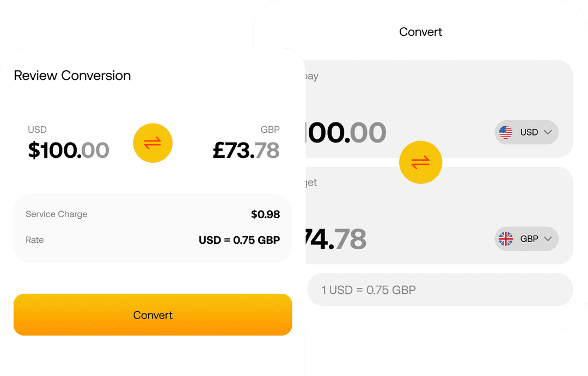The image size is (588, 376).
Task: Click the Rate label in summary box
Action: tap(35, 240)
